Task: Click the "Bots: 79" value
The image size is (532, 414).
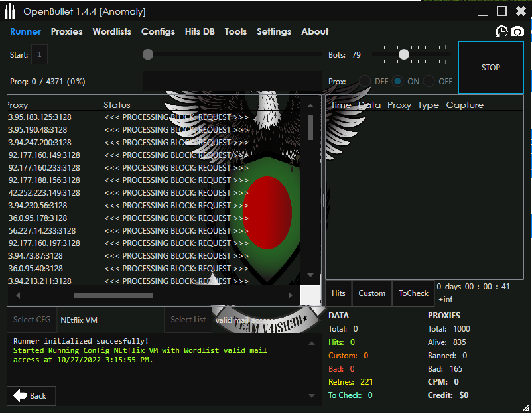Action: point(344,55)
